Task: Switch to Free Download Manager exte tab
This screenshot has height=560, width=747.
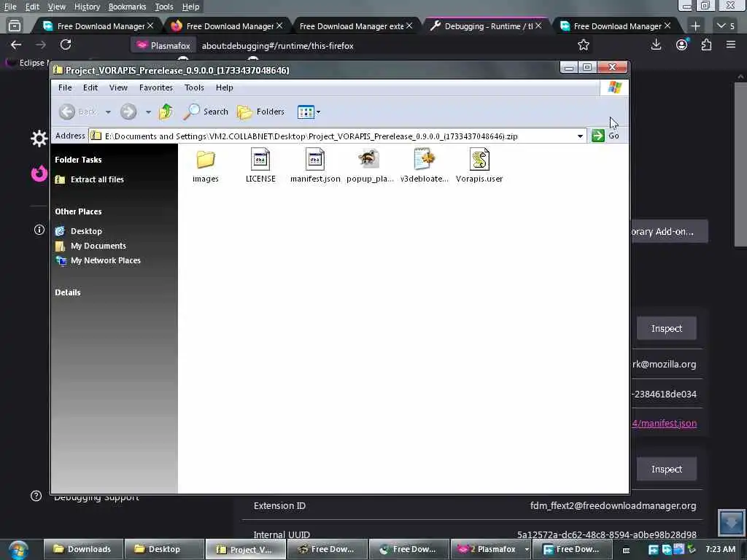Action: point(355,26)
